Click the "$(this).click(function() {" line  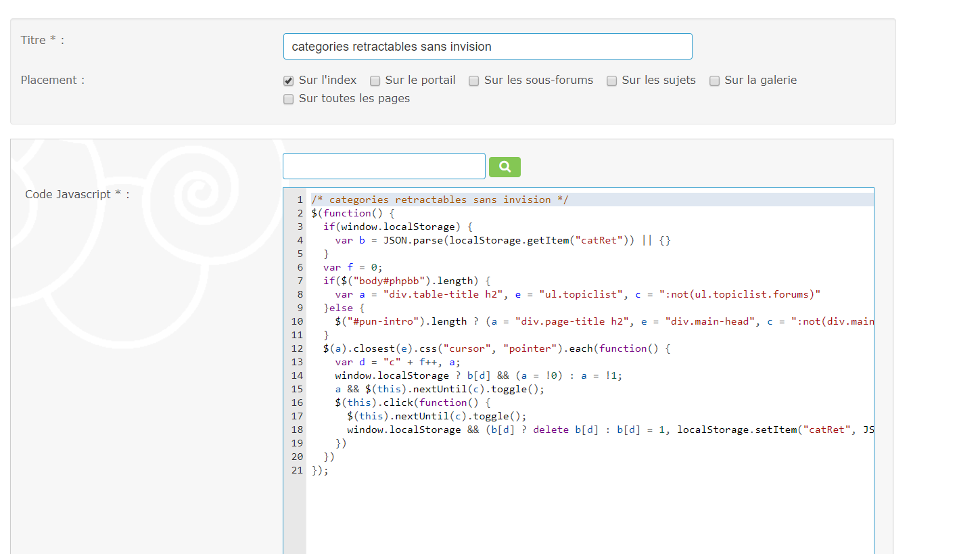pos(413,402)
